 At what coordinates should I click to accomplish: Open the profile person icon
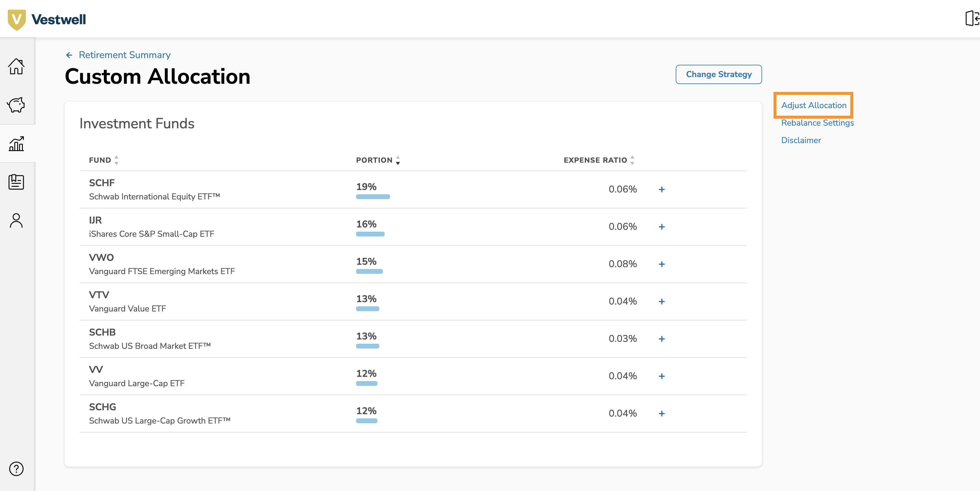coord(17,220)
